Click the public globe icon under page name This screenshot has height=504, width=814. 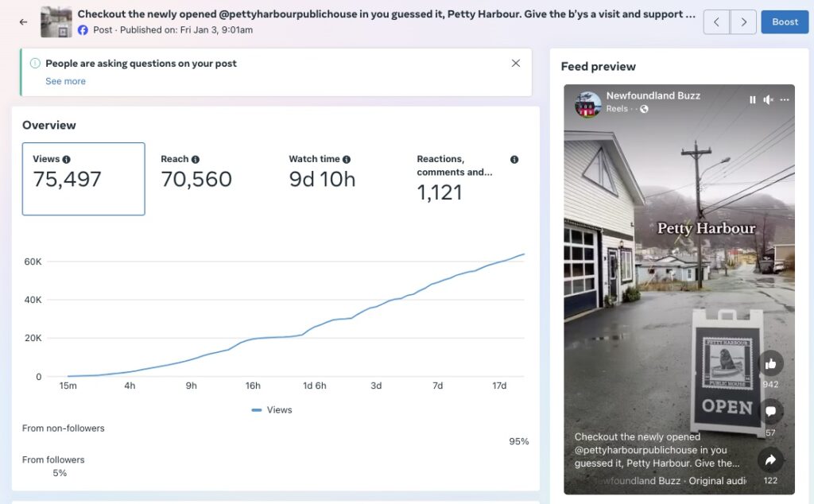tap(644, 109)
